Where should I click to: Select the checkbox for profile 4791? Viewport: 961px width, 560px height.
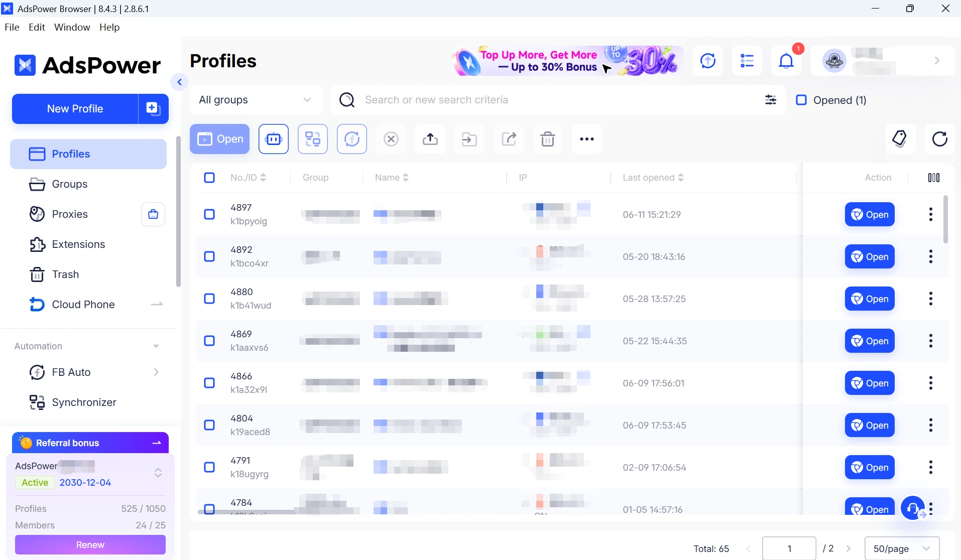point(209,467)
